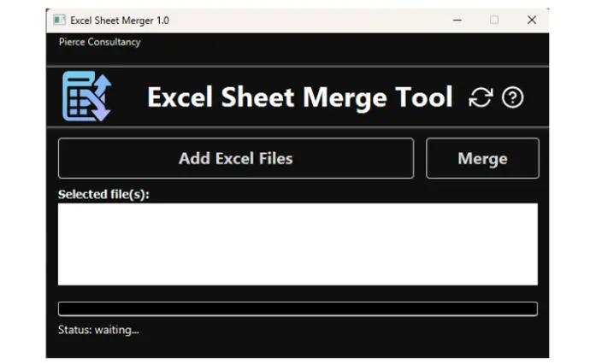Click the "Excel Sheet Merge Tool" heading
This screenshot has height=364, width=590.
point(300,97)
